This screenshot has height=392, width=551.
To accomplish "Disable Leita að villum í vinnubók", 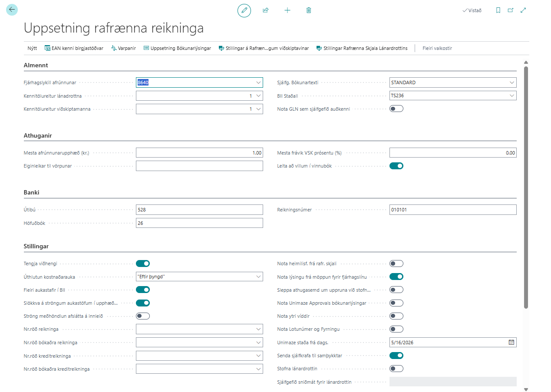I will pos(396,165).
